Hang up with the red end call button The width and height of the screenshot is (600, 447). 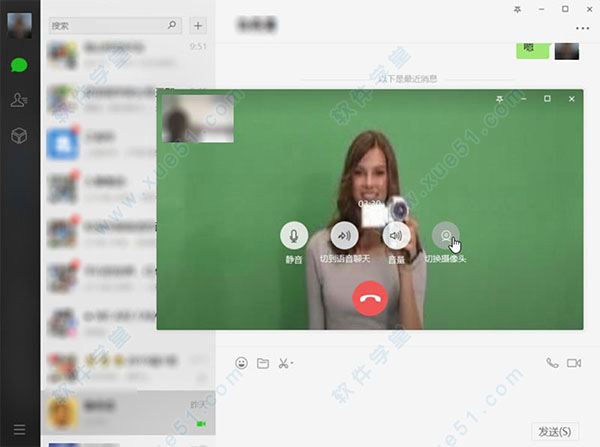click(369, 297)
